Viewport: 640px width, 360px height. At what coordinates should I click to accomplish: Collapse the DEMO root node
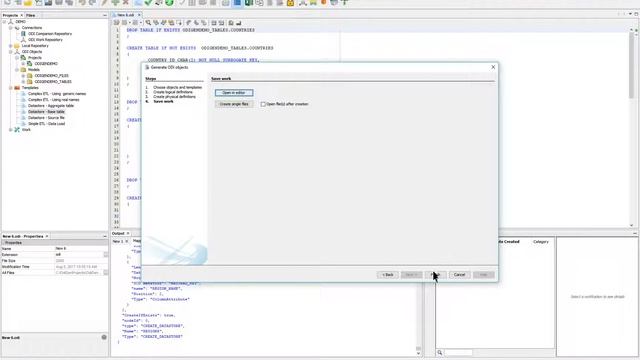[x=4, y=22]
